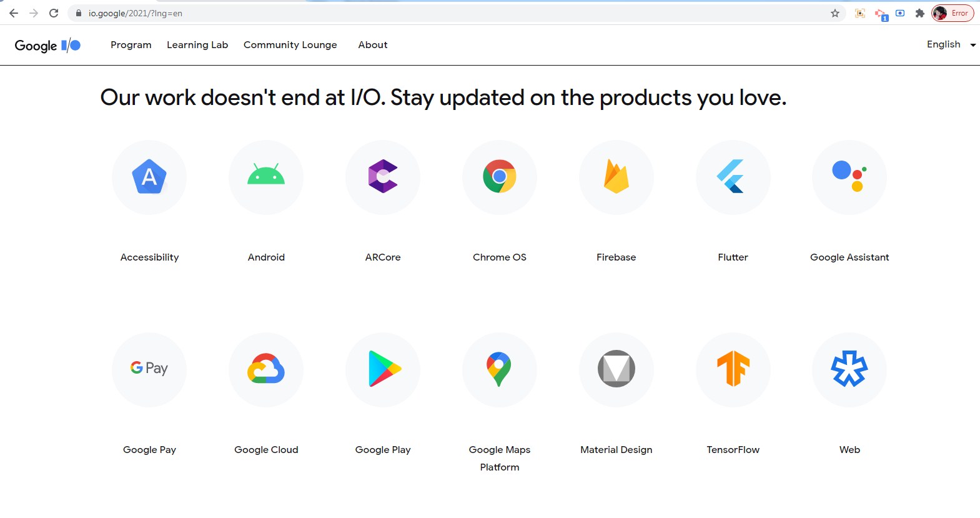The image size is (980, 518).
Task: Select the Google Assistant dots icon
Action: point(849,177)
